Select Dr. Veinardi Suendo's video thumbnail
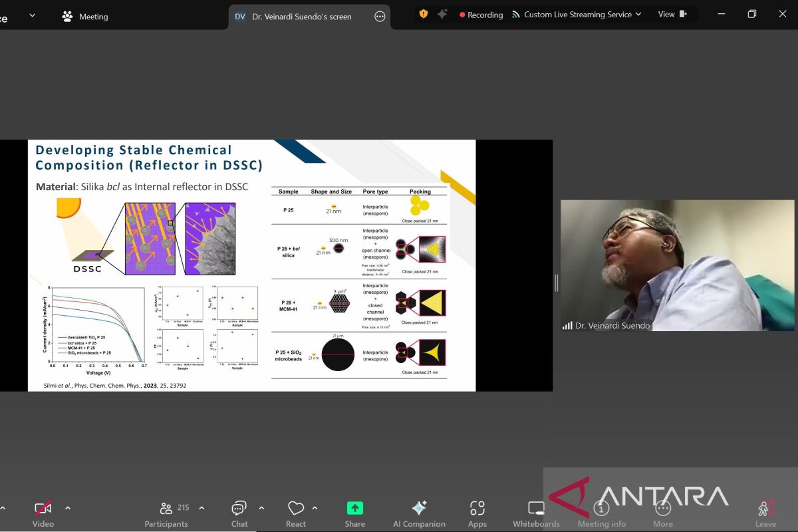 click(677, 265)
